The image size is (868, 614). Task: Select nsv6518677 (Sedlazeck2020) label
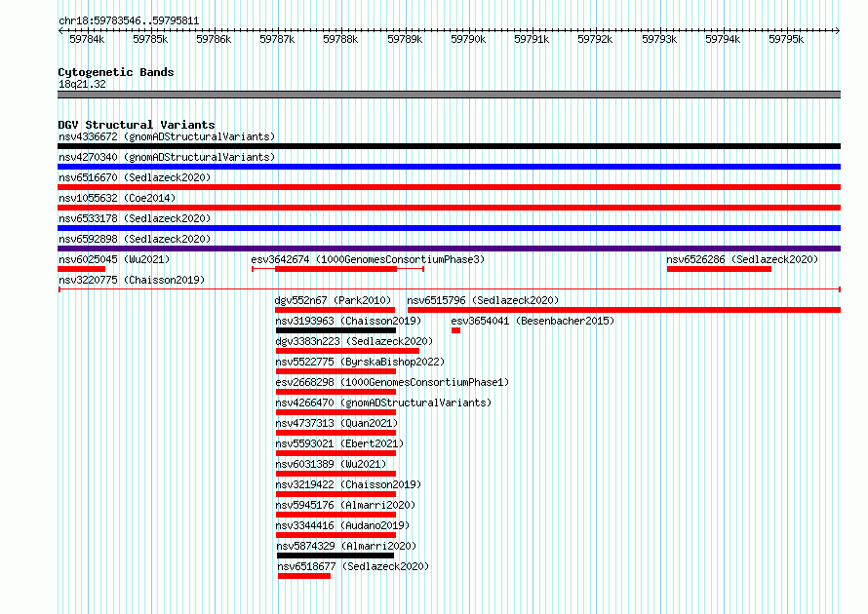coord(353,566)
